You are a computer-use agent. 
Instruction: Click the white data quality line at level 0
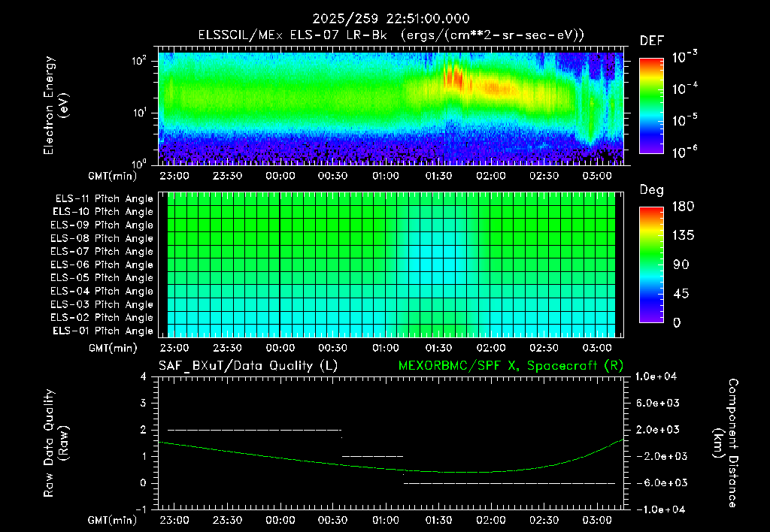click(x=509, y=483)
